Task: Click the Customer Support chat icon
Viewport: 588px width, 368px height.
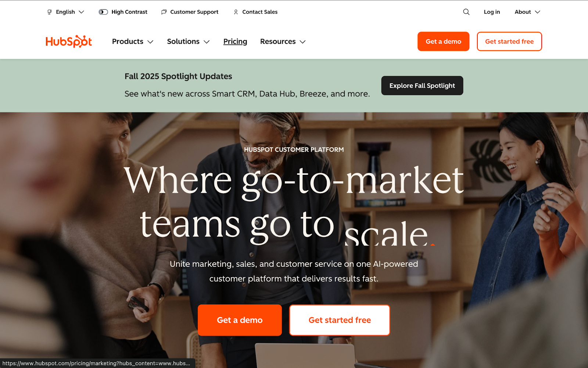Action: (164, 12)
